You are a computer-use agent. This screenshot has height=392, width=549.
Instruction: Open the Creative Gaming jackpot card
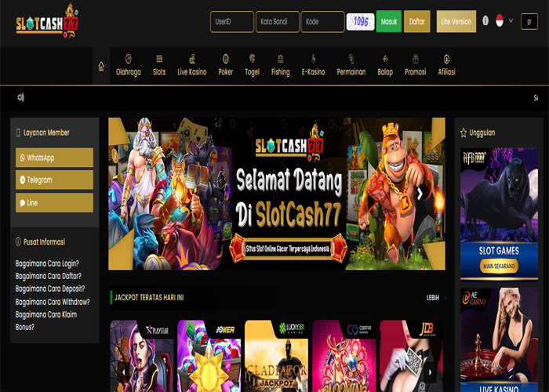click(x=344, y=356)
